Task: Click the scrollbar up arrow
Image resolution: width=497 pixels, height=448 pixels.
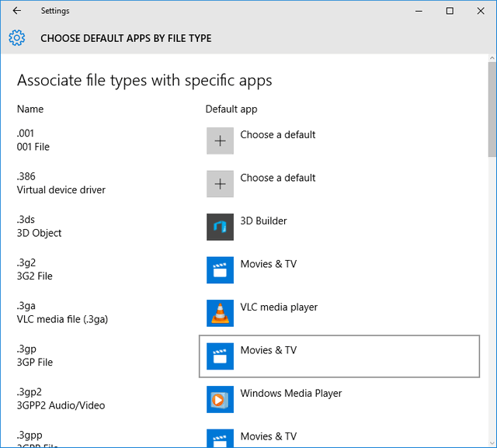Action: [492, 58]
